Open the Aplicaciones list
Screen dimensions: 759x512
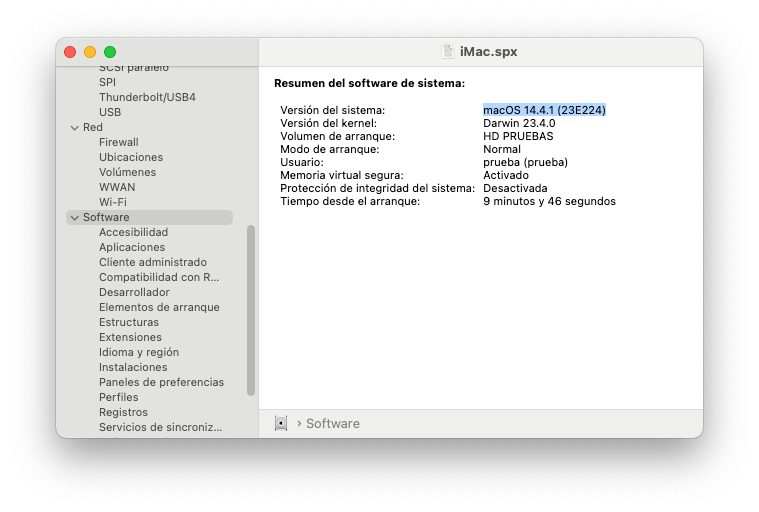[x=132, y=247]
